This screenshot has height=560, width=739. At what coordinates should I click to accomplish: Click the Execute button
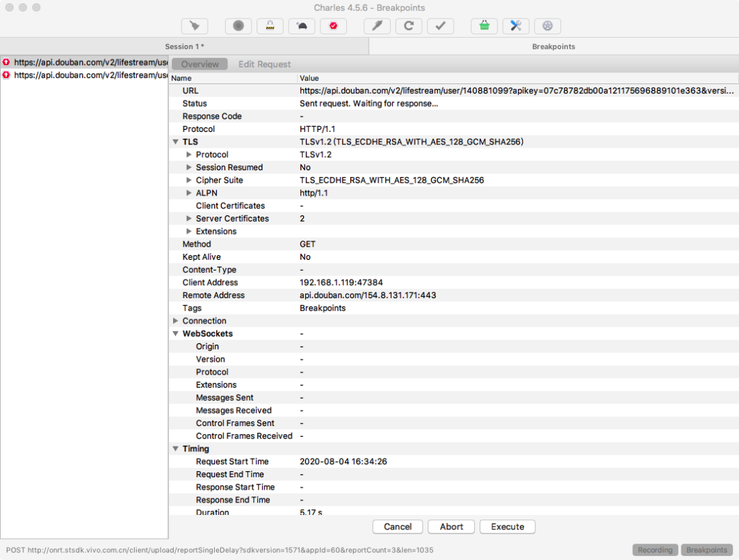(507, 526)
